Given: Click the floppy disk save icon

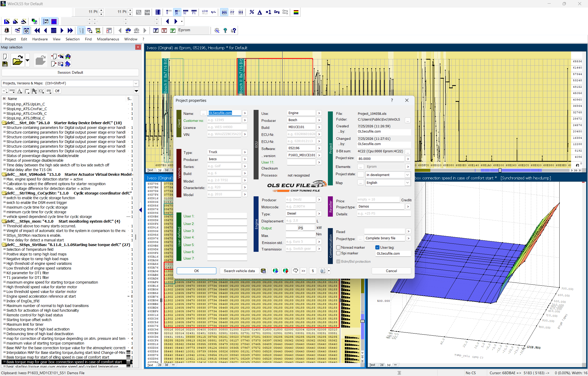Looking at the screenshot, I should 5,64.
